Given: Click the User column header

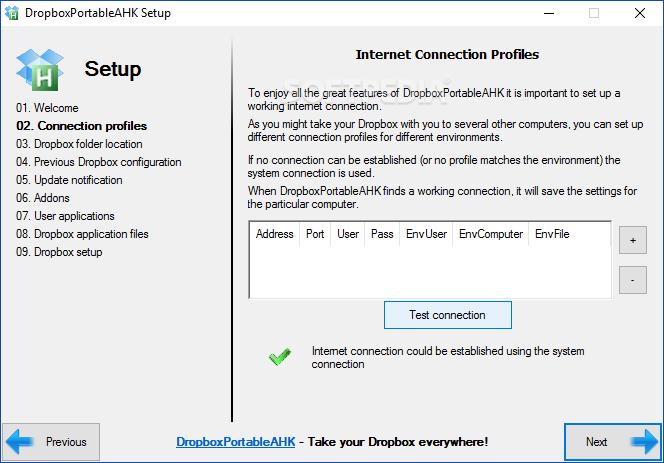Looking at the screenshot, I should [348, 234].
